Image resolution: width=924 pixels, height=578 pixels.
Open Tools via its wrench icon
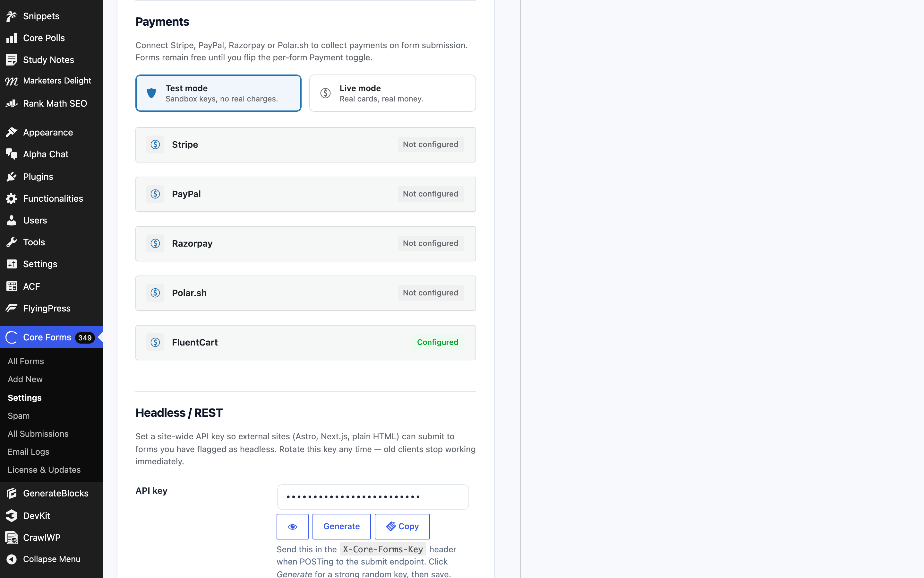coord(12,242)
